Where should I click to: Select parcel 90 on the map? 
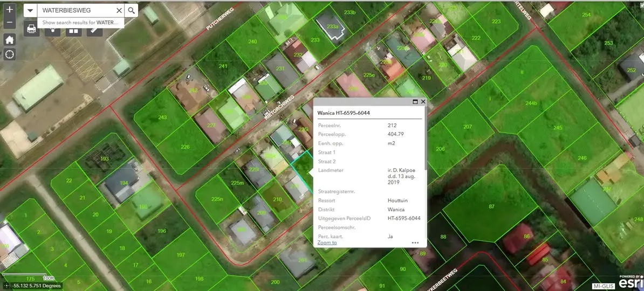(402, 269)
